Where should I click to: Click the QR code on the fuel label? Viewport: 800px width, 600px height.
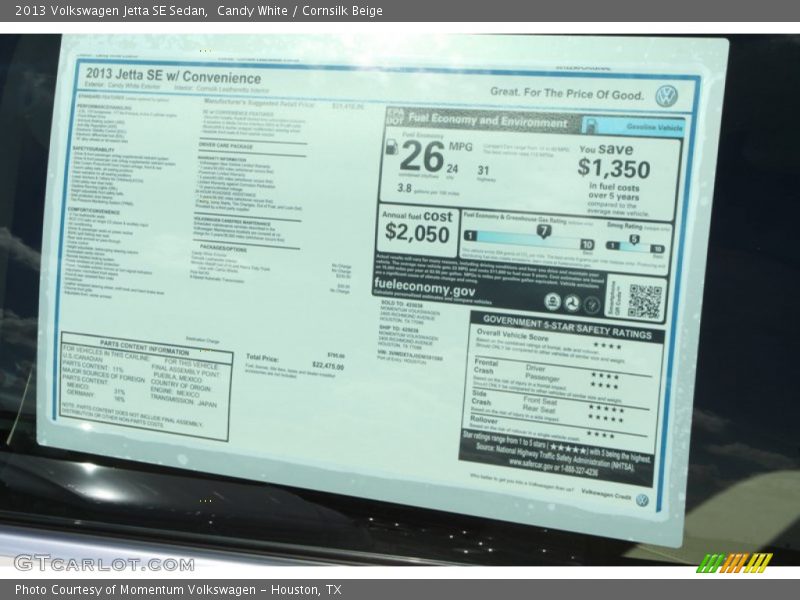[x=644, y=301]
